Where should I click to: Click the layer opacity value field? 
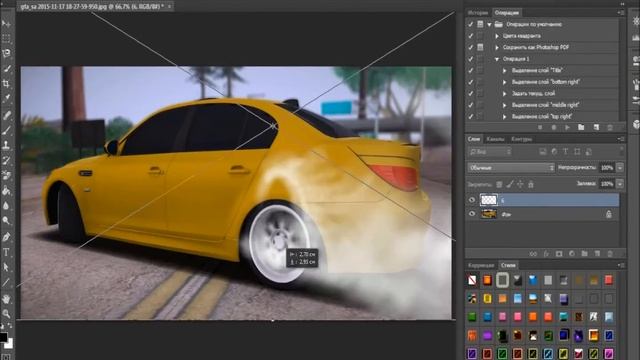(607, 168)
